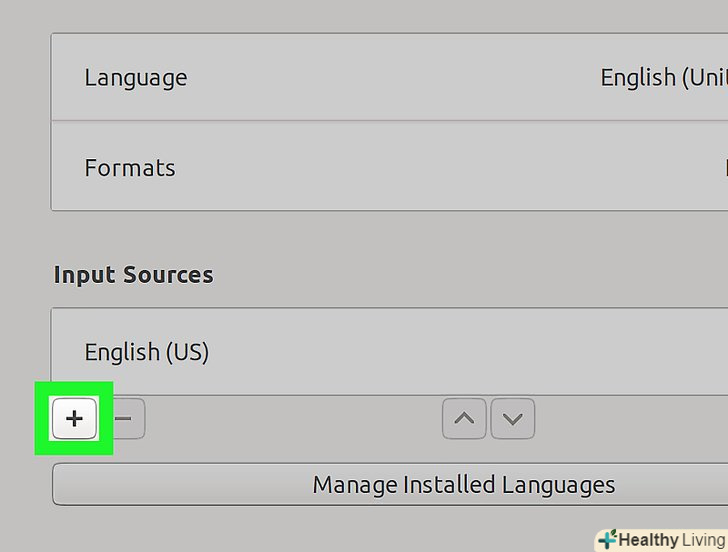The width and height of the screenshot is (728, 552).
Task: Open the Formats setting row
Action: pyautogui.click(x=390, y=167)
